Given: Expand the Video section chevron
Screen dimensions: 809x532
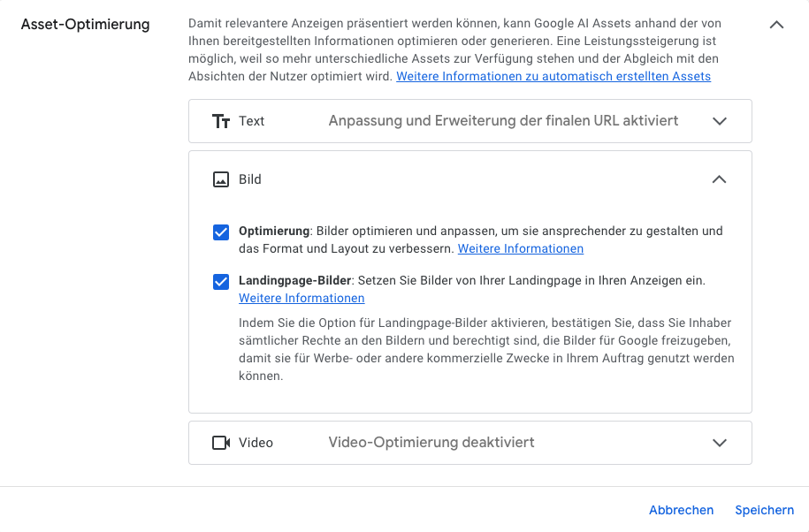Looking at the screenshot, I should 719,443.
